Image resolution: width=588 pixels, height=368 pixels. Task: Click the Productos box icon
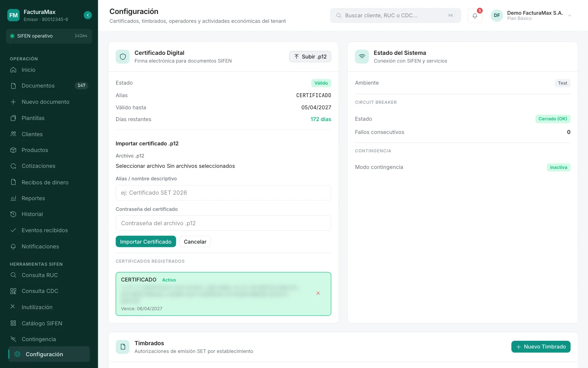pos(13,150)
